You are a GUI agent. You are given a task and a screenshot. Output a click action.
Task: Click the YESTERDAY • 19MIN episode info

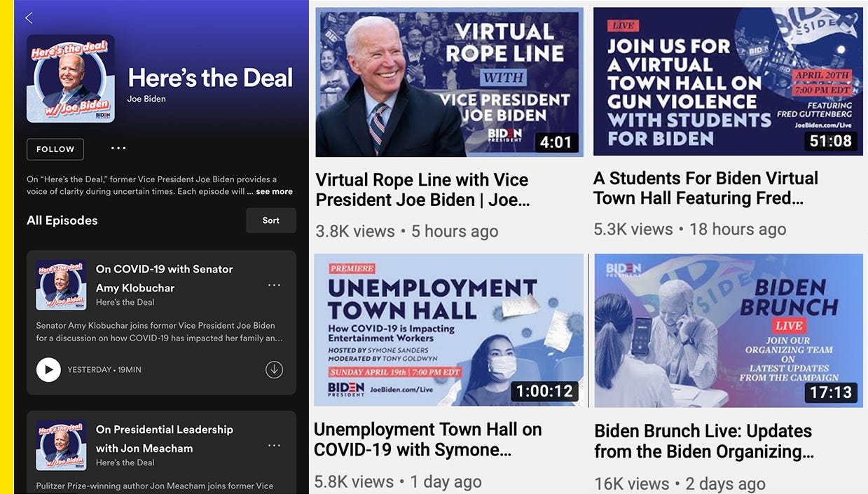104,370
